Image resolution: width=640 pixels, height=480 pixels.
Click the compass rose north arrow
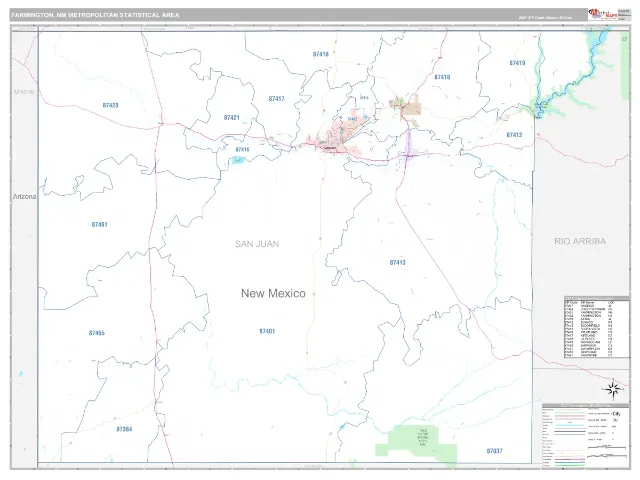click(x=613, y=389)
